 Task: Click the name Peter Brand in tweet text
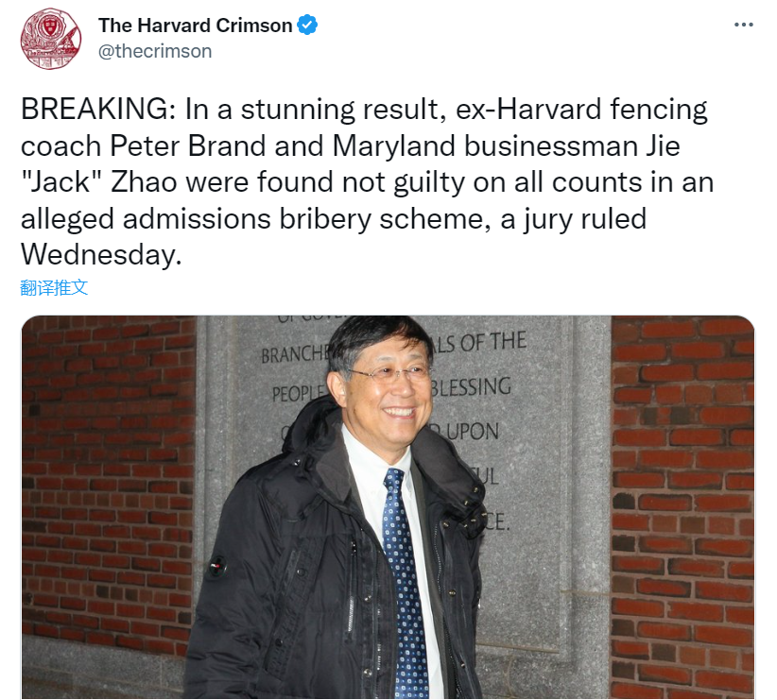(188, 145)
